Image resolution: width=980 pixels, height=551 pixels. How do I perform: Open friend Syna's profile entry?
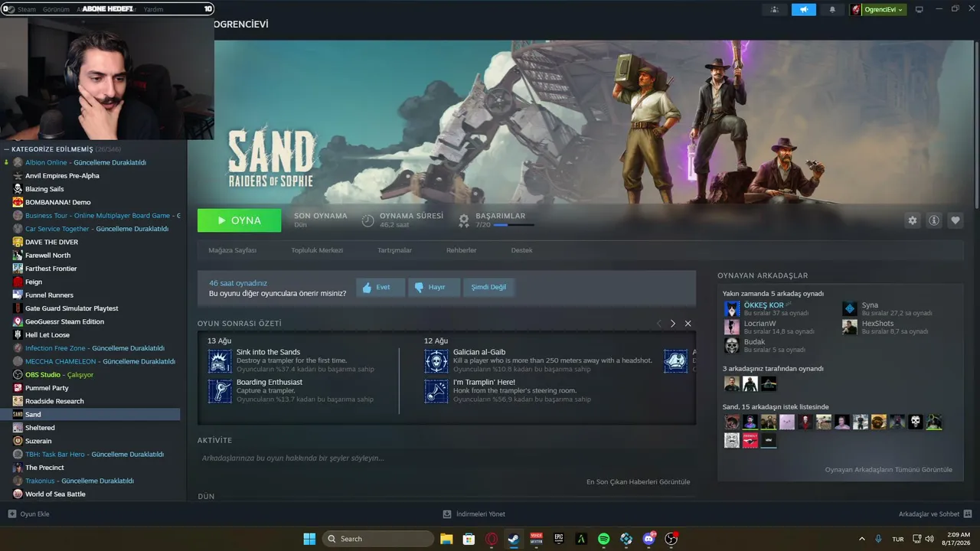click(888, 308)
